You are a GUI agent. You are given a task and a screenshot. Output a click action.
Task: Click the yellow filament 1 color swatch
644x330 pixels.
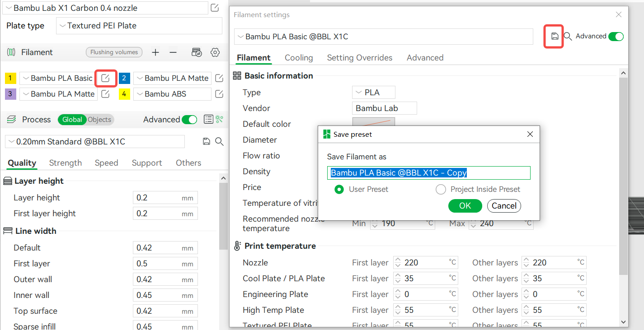click(x=11, y=78)
